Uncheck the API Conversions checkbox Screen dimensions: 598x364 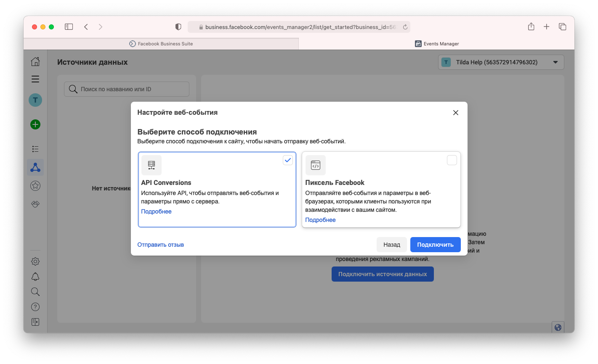click(288, 160)
